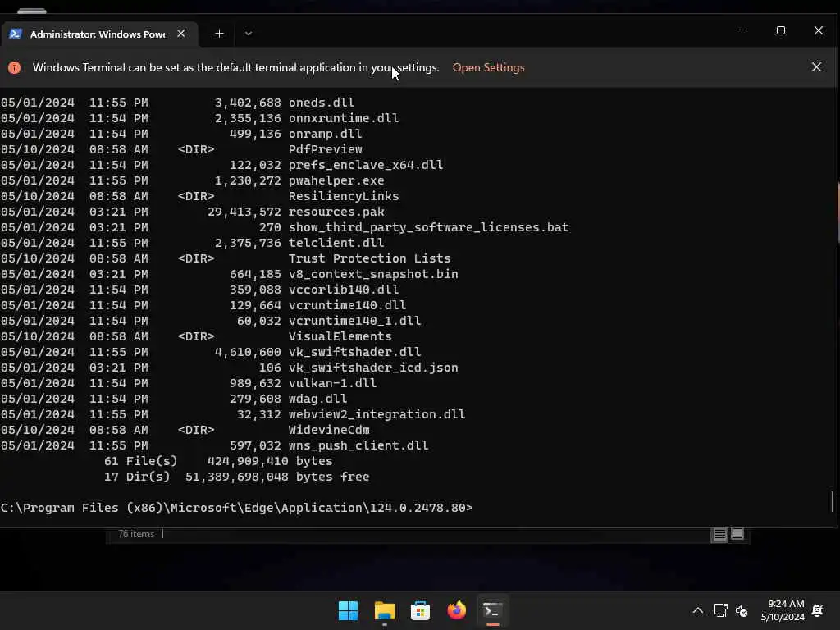Click the command prompt input line
Screen dimensions: 840x630
237,508
